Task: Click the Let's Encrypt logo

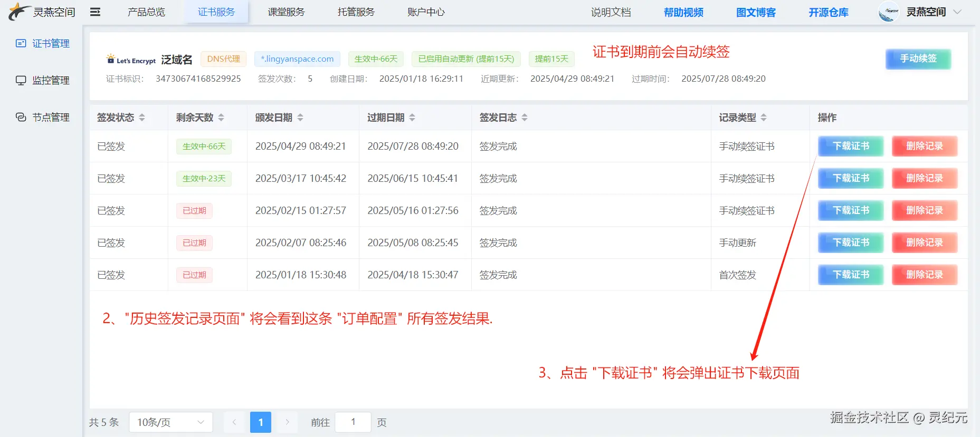Action: 131,59
